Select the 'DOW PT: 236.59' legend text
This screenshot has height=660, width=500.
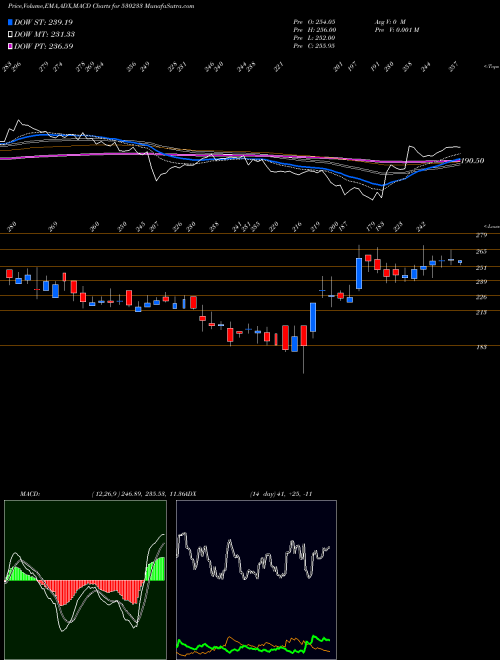(x=44, y=46)
